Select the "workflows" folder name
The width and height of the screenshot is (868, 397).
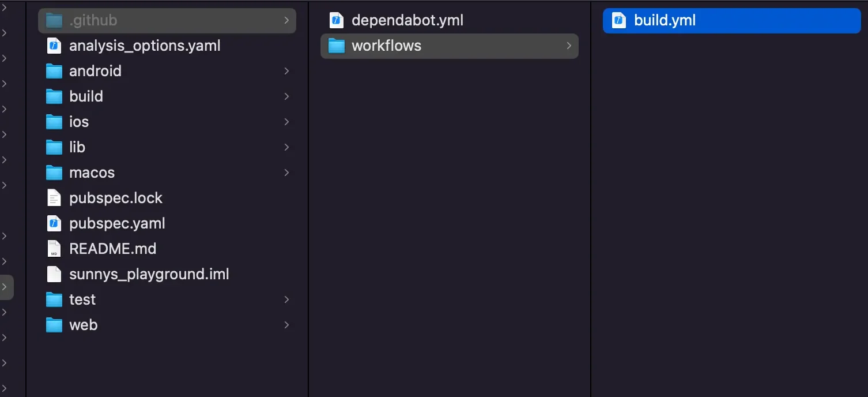click(x=386, y=46)
